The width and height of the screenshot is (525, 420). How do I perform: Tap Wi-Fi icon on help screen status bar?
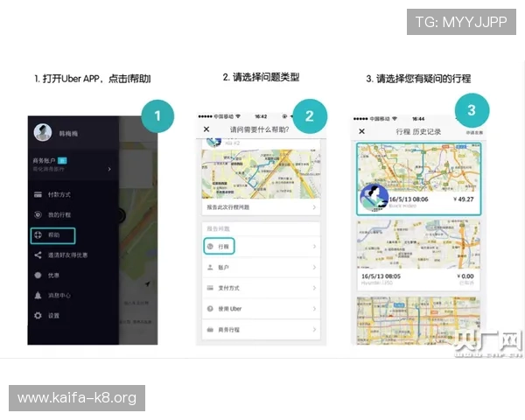click(238, 116)
